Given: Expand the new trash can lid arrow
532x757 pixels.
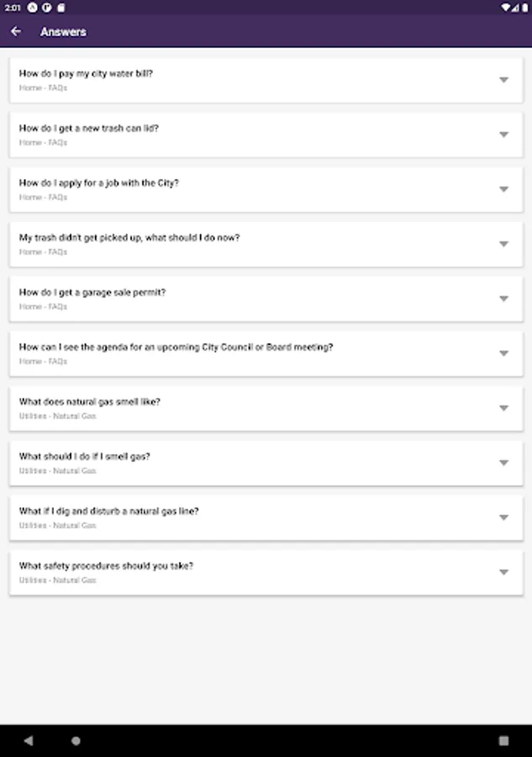Looking at the screenshot, I should (503, 135).
